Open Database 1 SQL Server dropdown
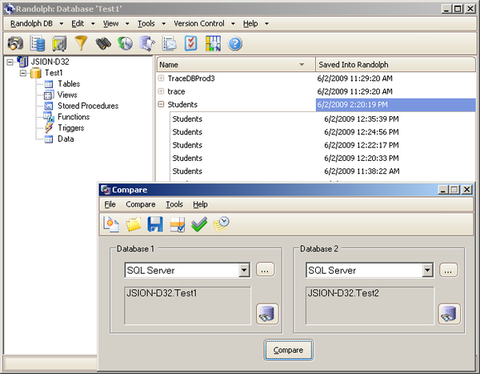 (x=244, y=270)
